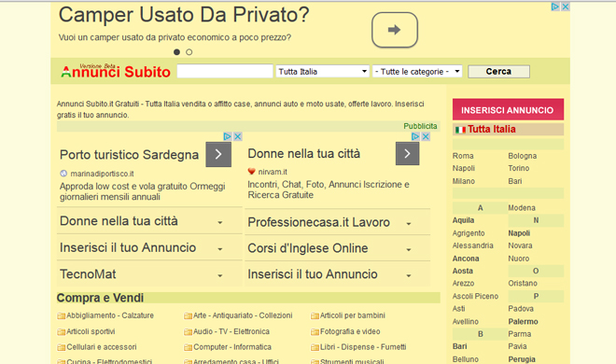
Task: Open Cellulari e accessori category
Action: point(102,347)
